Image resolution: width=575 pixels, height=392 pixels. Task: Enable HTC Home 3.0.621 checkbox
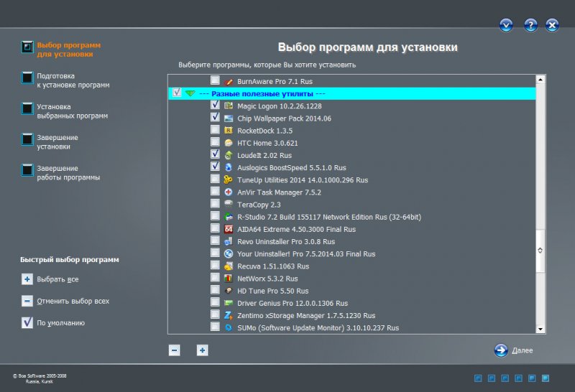pyautogui.click(x=215, y=142)
